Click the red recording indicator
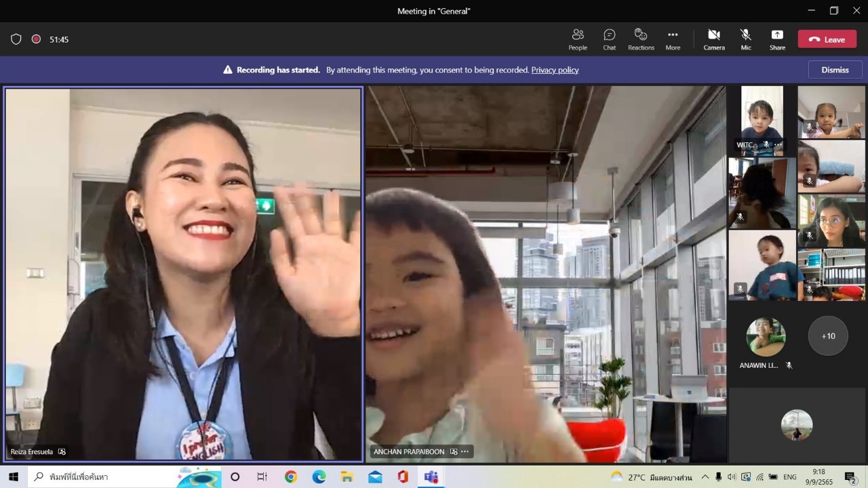Viewport: 868px width, 488px height. click(x=36, y=39)
